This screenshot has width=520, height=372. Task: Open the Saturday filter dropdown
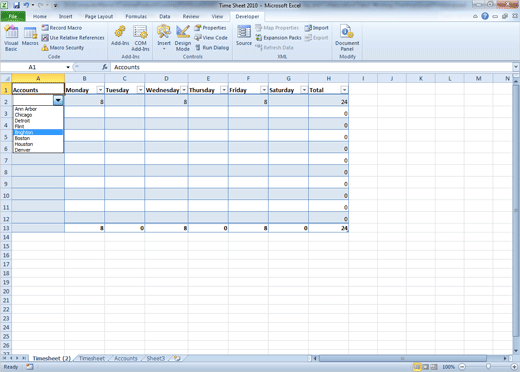tap(304, 90)
